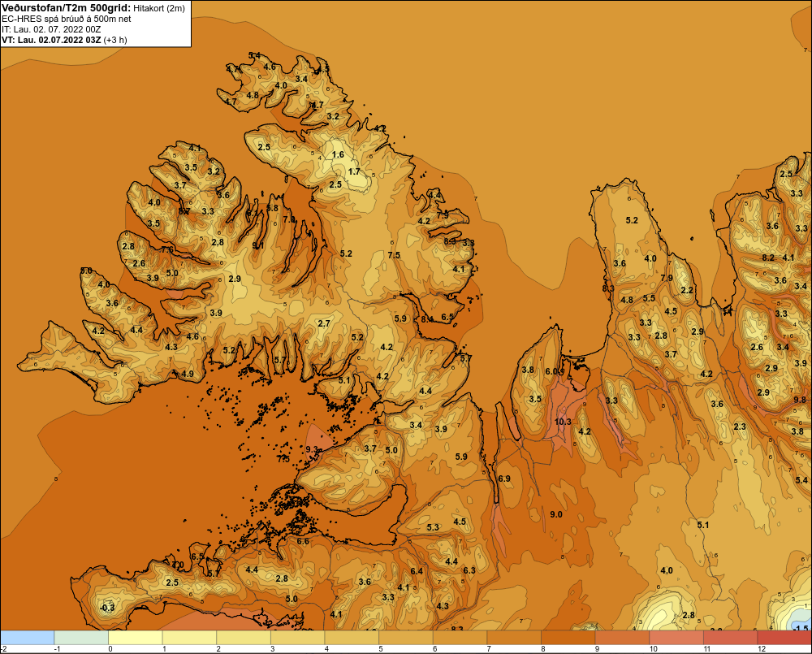Click the 'Hitakort (2m)' label

[159, 8]
